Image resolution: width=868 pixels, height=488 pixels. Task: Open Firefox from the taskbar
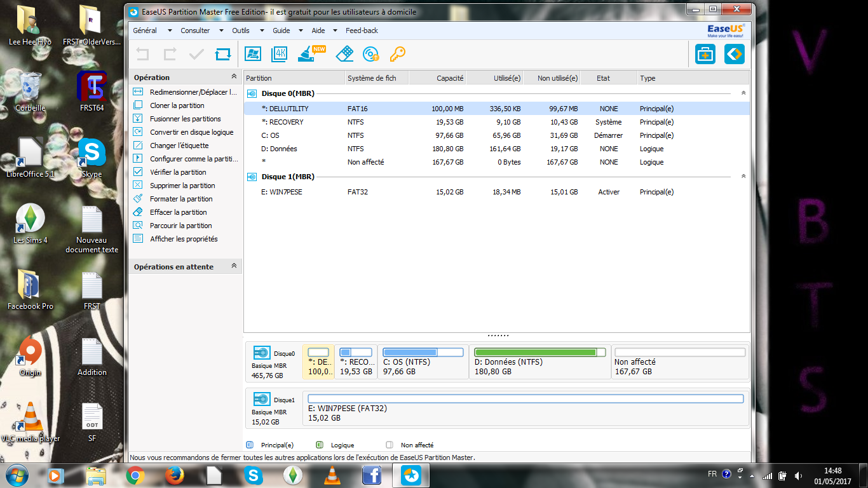click(x=174, y=475)
